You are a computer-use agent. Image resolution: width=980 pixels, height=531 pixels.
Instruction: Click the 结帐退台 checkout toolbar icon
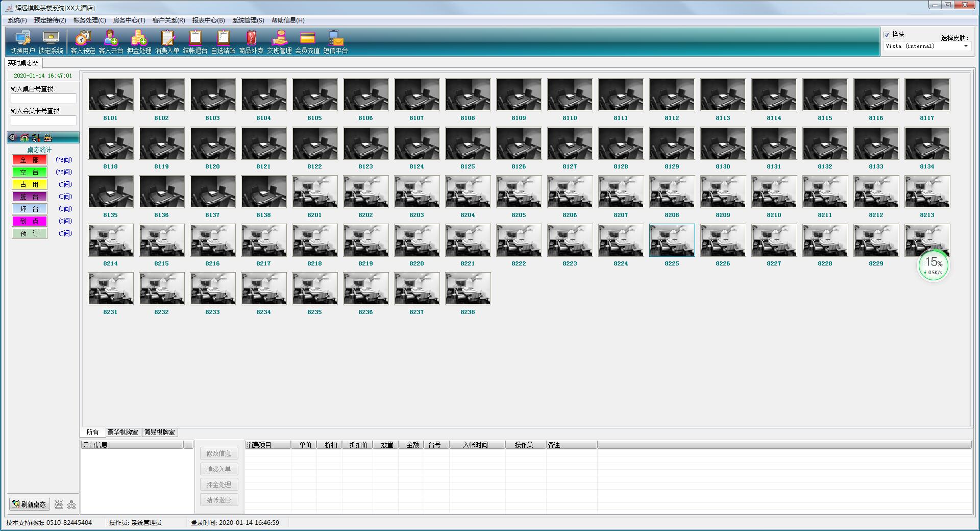coord(195,41)
